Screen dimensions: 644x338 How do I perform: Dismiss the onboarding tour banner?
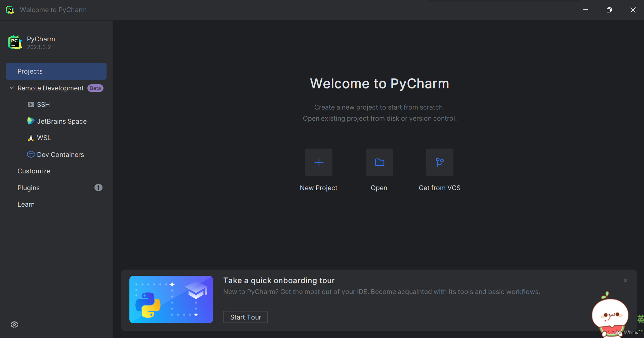click(x=625, y=280)
